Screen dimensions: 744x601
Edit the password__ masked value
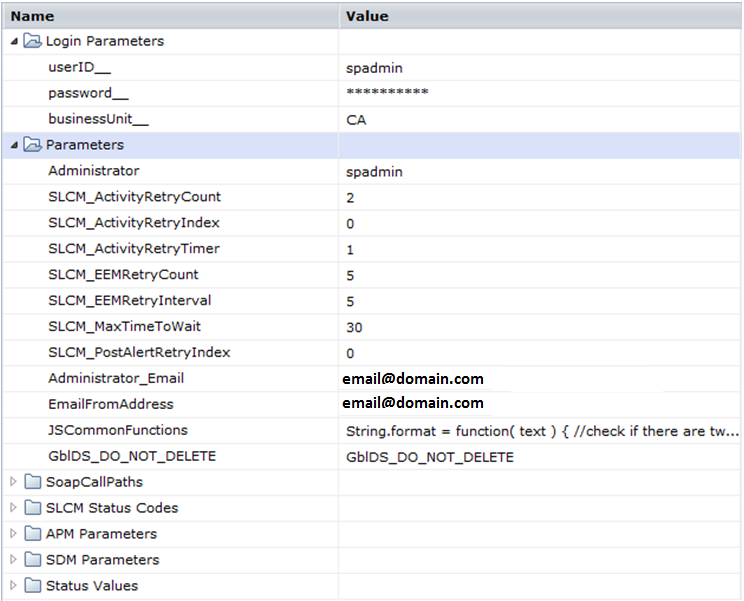point(387,94)
